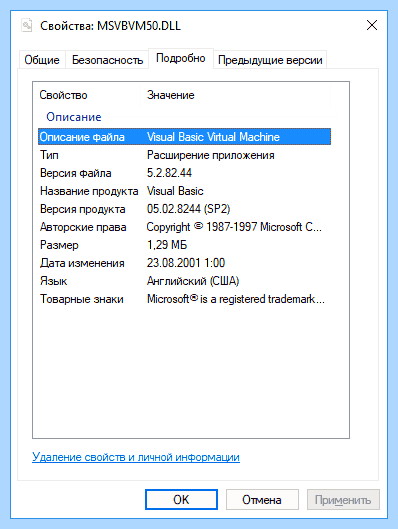Click the value Расширение приложения
Image resolution: width=398 pixels, height=529 pixels.
pyautogui.click(x=210, y=155)
